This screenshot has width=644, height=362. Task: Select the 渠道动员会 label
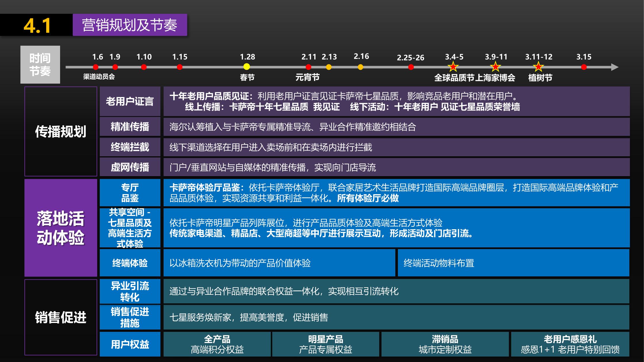click(99, 77)
